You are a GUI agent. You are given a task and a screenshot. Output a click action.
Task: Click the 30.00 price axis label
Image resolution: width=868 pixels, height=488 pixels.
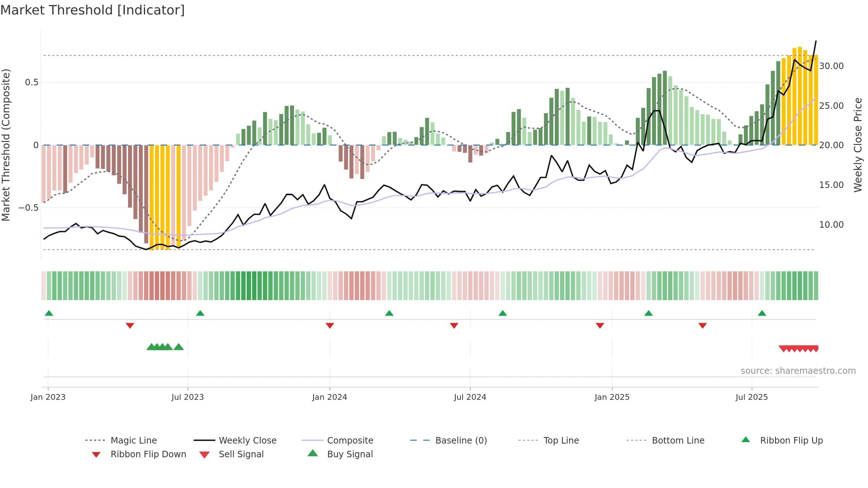coord(831,66)
